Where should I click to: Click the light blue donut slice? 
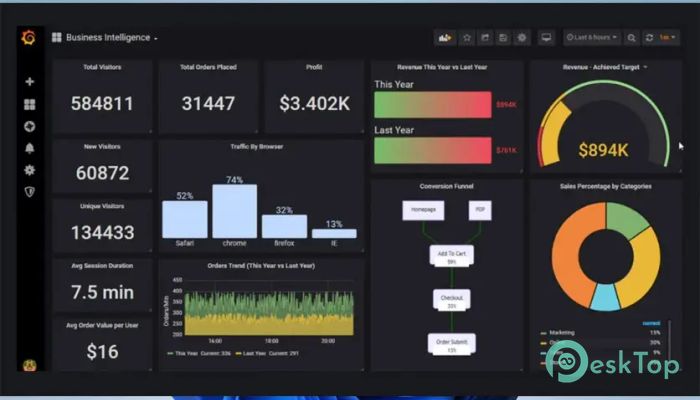point(605,296)
